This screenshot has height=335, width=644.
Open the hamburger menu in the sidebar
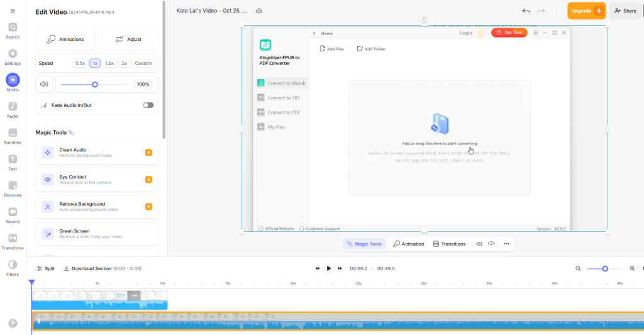pos(13,11)
